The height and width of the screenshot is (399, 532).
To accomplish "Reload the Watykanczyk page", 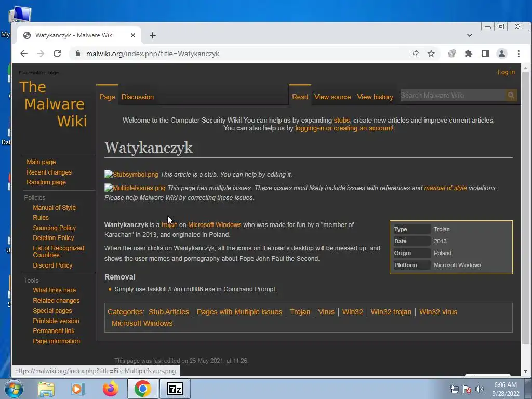I will coord(57,54).
